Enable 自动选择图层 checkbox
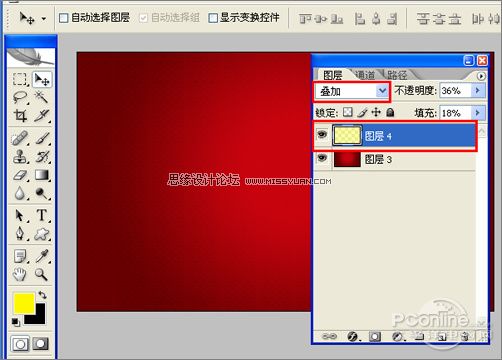 63,18
